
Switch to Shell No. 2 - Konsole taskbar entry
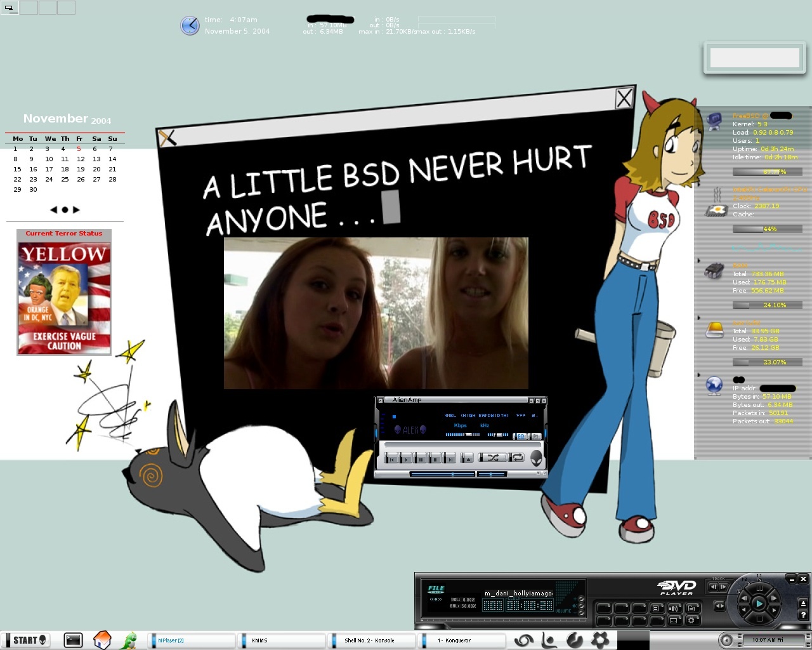tap(372, 640)
